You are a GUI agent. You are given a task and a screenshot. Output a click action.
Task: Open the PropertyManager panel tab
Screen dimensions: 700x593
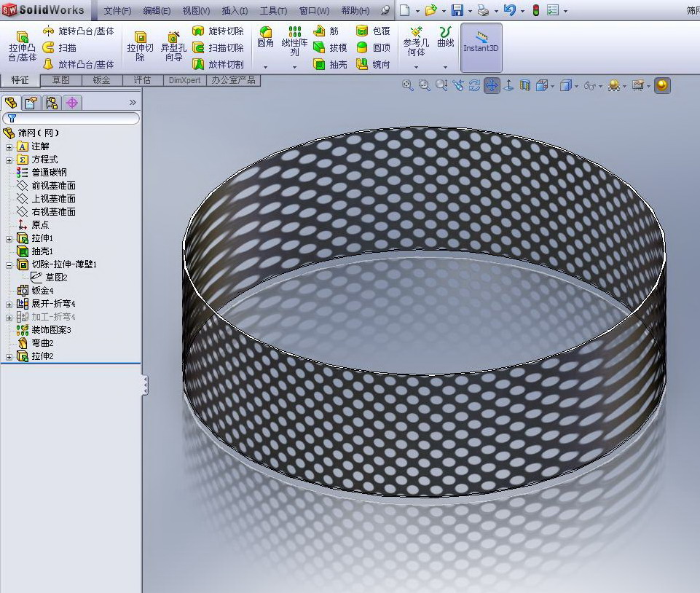pyautogui.click(x=31, y=103)
